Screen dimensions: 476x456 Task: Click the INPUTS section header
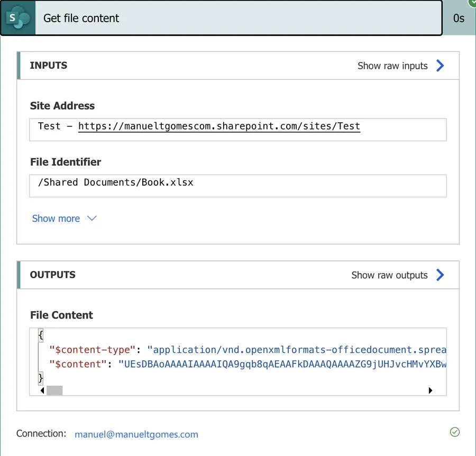tap(49, 66)
